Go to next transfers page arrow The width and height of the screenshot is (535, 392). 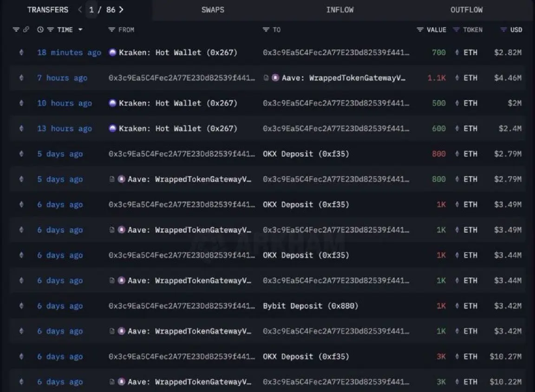(121, 10)
